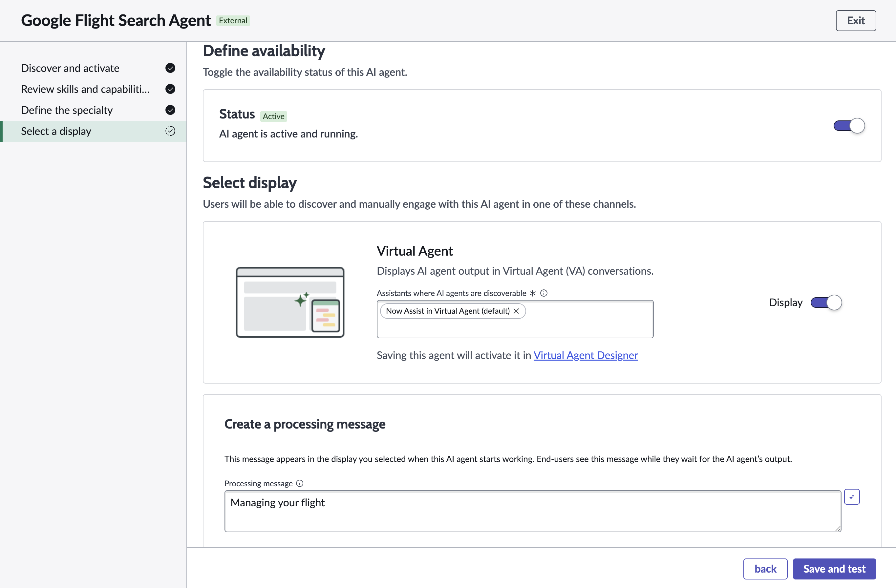Screen dimensions: 896x588
Task: Select the Select a display step
Action: 93,131
